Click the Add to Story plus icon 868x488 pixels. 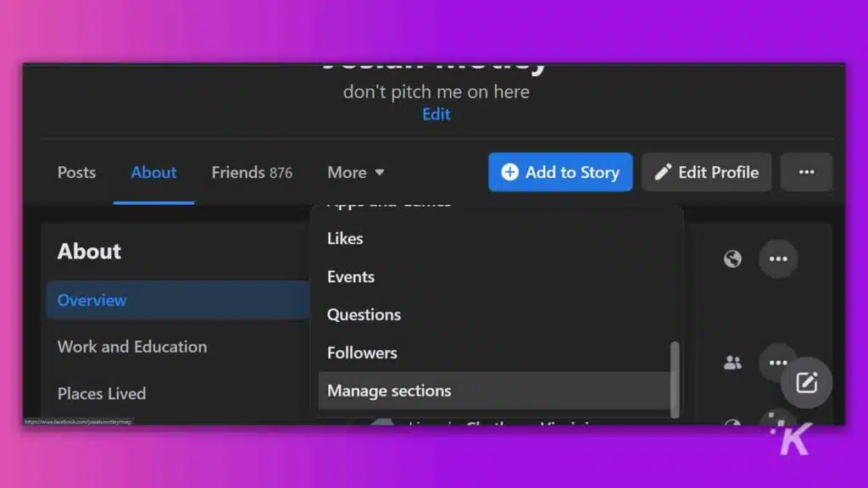tap(509, 172)
